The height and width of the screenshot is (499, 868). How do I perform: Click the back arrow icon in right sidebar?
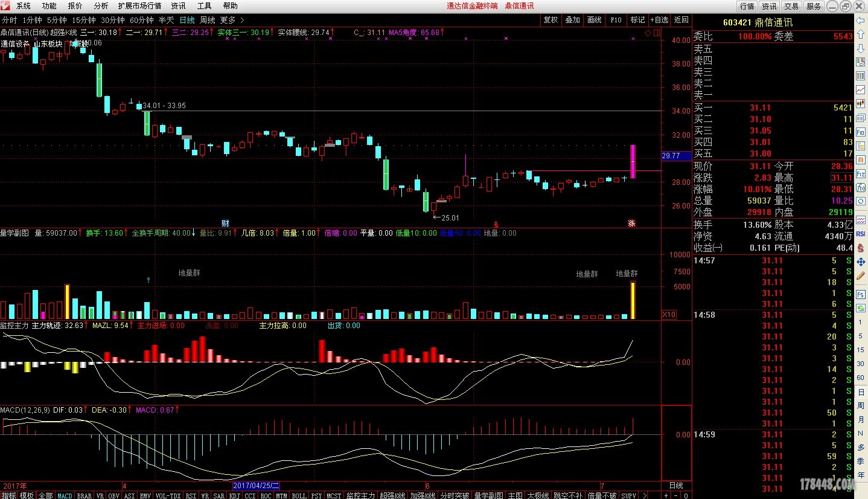pos(861,20)
